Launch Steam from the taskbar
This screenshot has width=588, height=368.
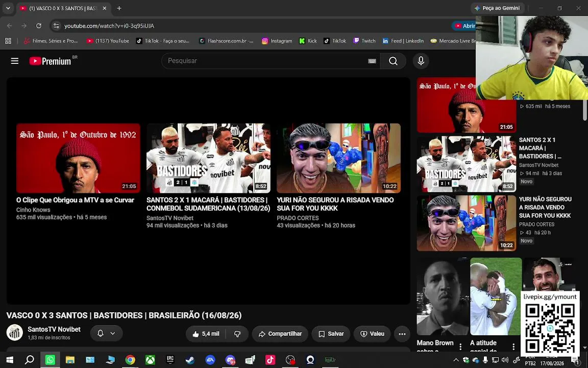[x=190, y=360]
